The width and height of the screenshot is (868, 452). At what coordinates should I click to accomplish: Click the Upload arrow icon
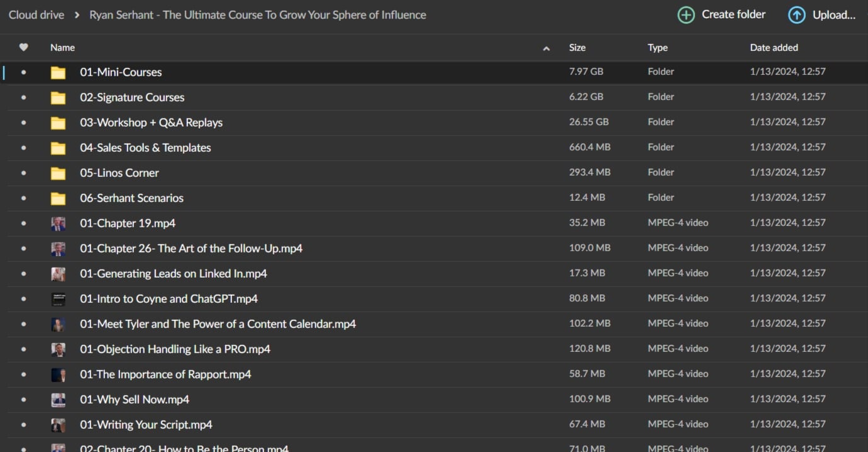796,15
